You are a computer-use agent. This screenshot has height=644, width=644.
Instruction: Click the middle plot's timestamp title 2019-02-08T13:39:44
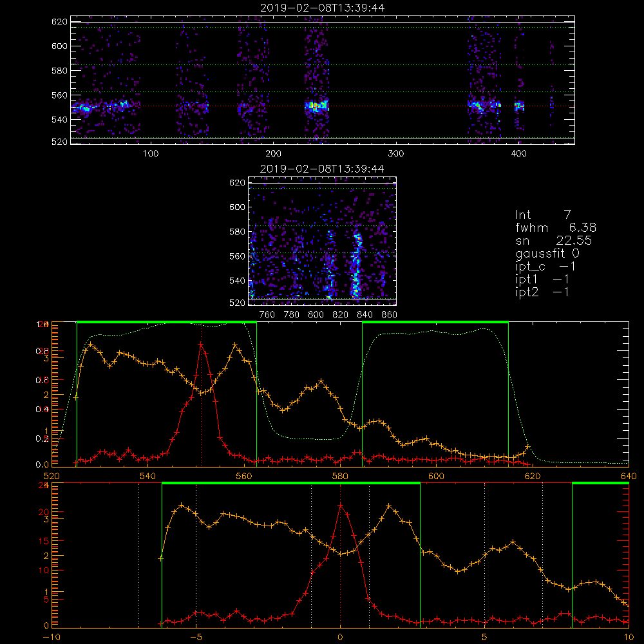[x=323, y=169]
